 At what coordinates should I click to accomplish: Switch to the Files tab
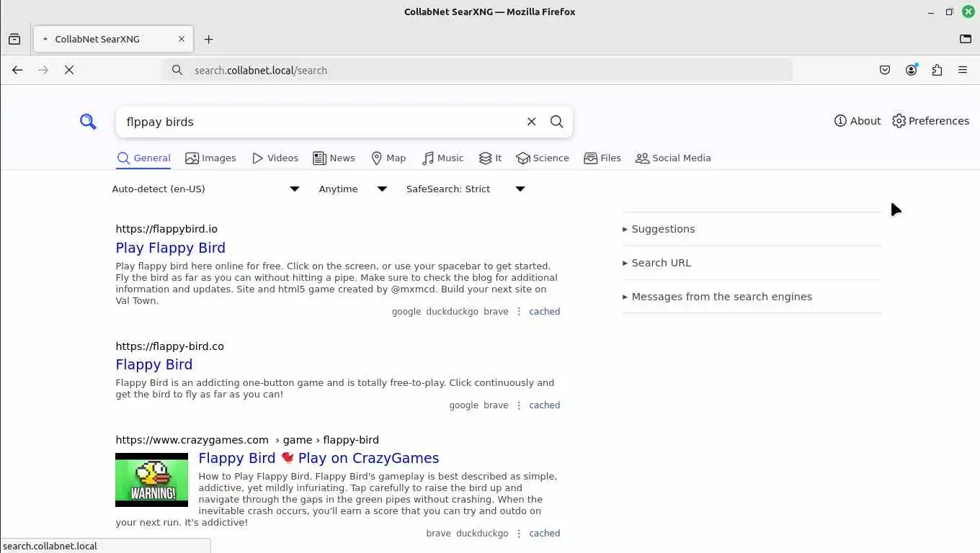tap(602, 158)
